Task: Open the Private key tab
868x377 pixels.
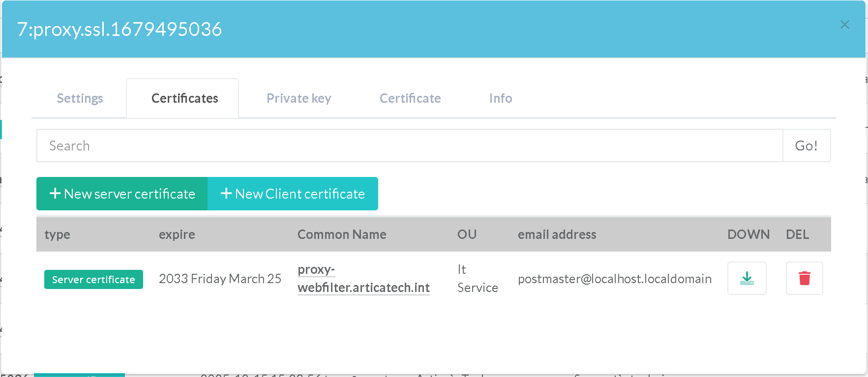Action: (x=299, y=98)
